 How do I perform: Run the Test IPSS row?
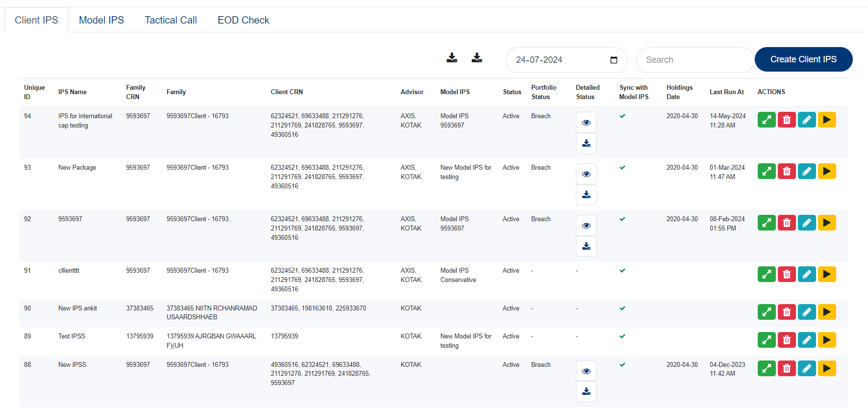(827, 340)
